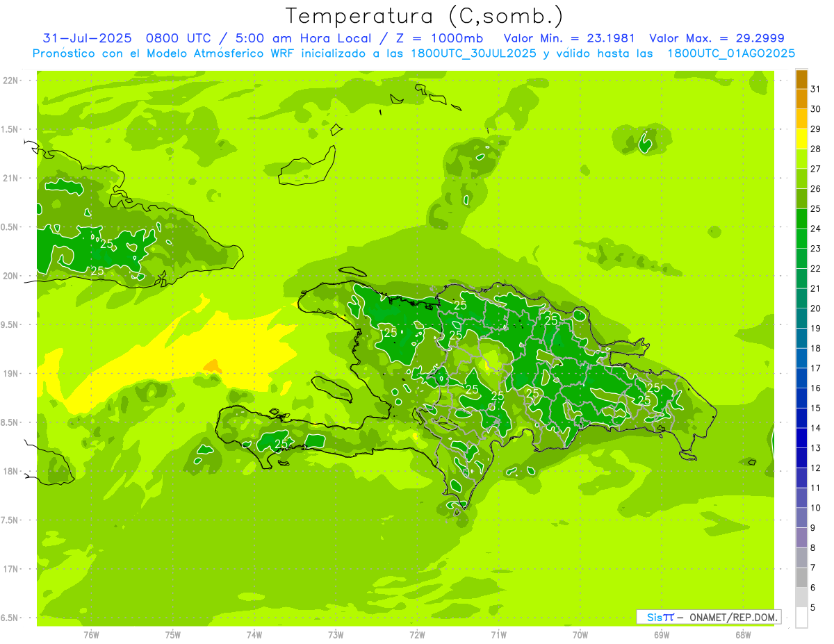Viewport: 834px width, 644px height.
Task: Click the small orange hotspot west of Haiti
Action: tap(212, 365)
